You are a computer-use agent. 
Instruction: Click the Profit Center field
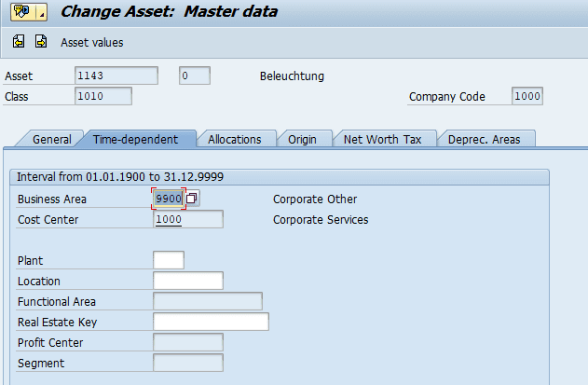[187, 342]
